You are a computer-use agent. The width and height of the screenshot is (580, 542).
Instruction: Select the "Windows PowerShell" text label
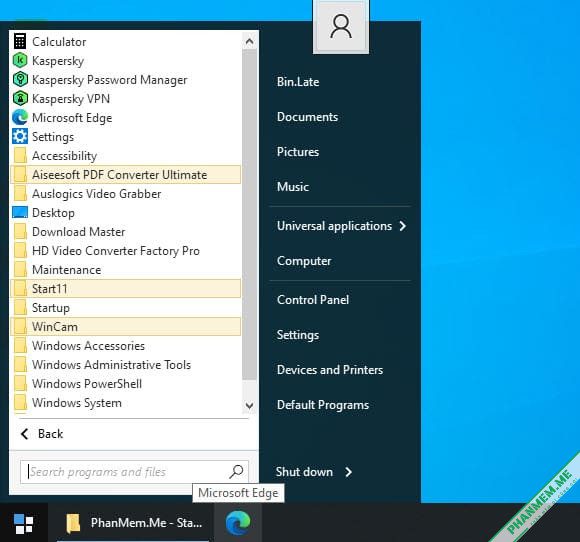87,384
